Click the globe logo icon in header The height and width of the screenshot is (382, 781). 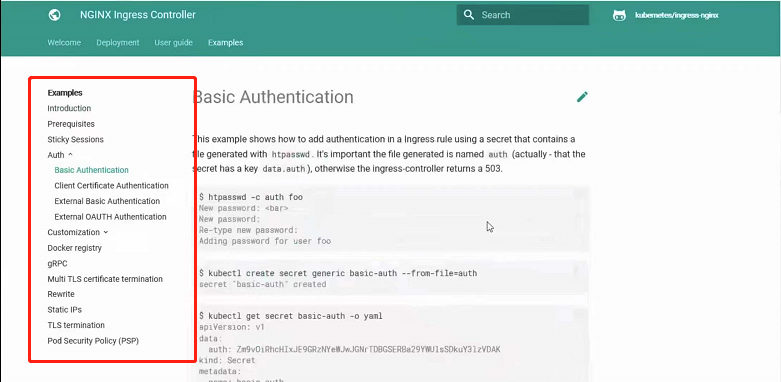click(x=54, y=15)
